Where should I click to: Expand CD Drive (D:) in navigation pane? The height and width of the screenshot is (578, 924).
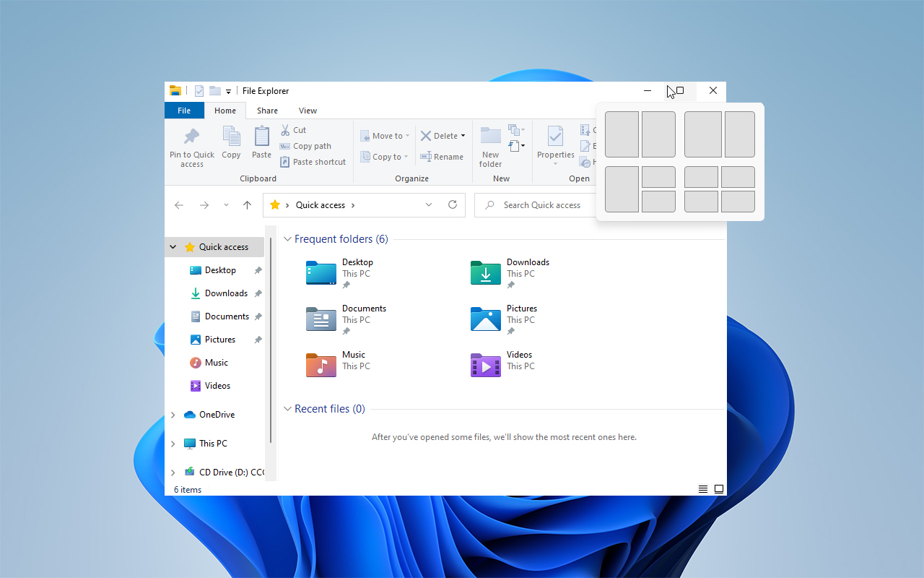(x=173, y=473)
